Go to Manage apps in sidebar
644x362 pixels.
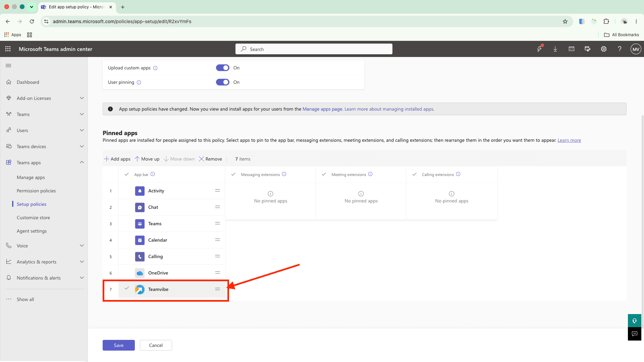click(x=31, y=177)
